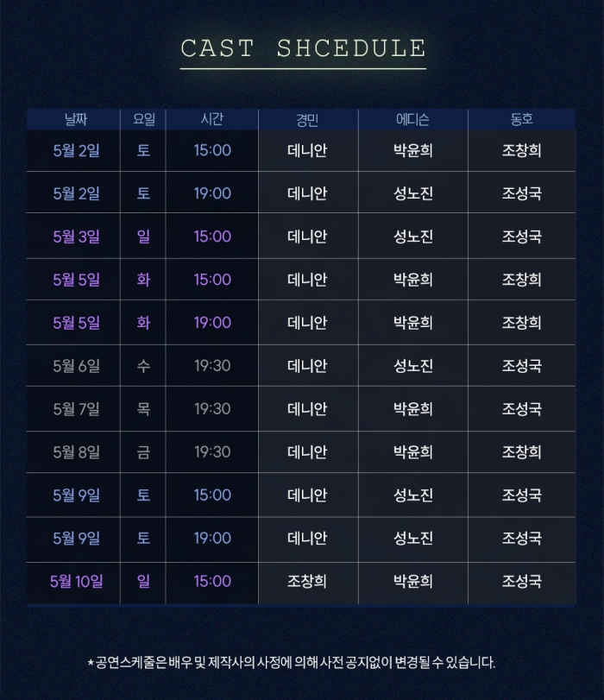Select the 날짜 column header
The width and height of the screenshot is (604, 700).
76,120
